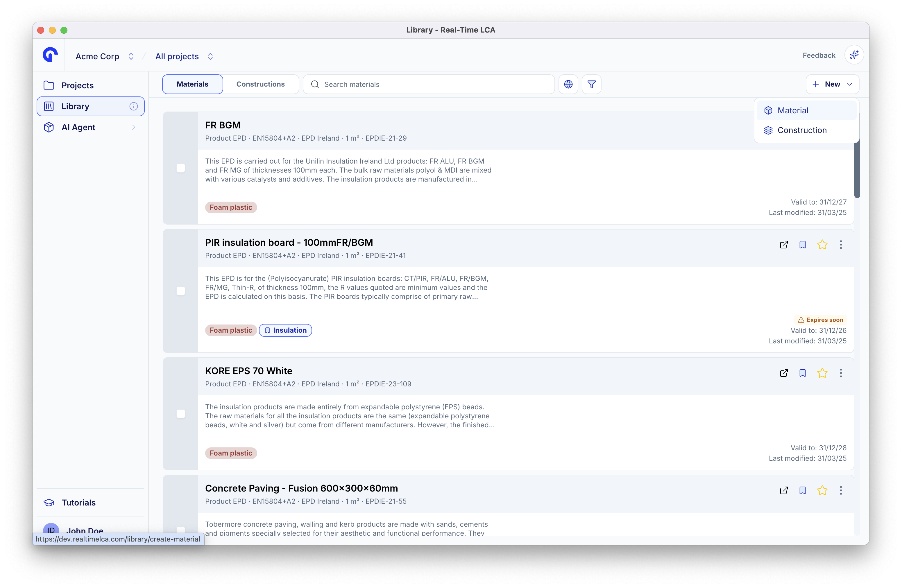The height and width of the screenshot is (588, 902).
Task: Click the Foam plastic tag on KORE EPS
Action: 231,453
